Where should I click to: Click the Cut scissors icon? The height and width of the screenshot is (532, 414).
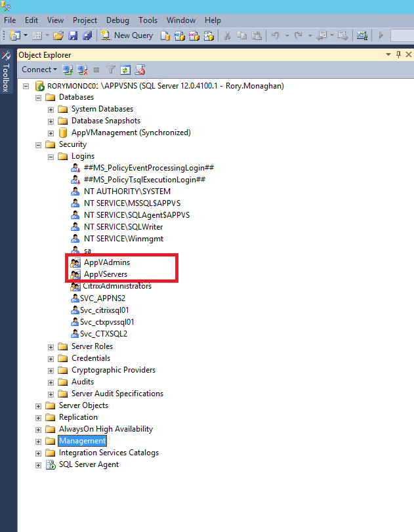228,35
